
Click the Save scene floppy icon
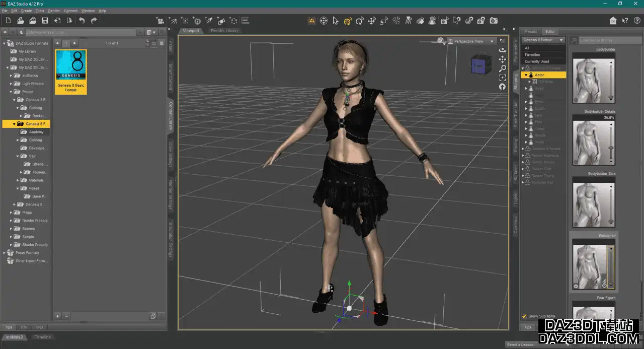(45, 21)
